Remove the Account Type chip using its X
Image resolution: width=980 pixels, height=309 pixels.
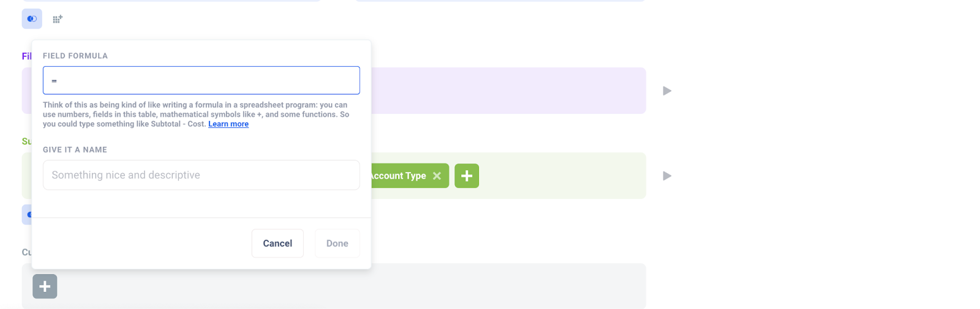pyautogui.click(x=437, y=176)
